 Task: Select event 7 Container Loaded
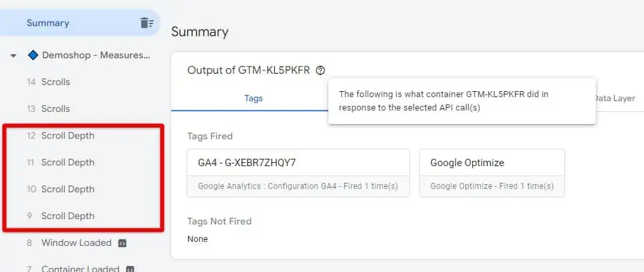[80, 269]
